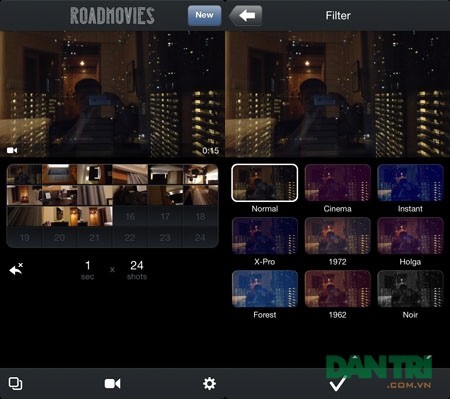Screen dimensions: 450x399
Task: Tap empty shot slot 22
Action: point(130,237)
